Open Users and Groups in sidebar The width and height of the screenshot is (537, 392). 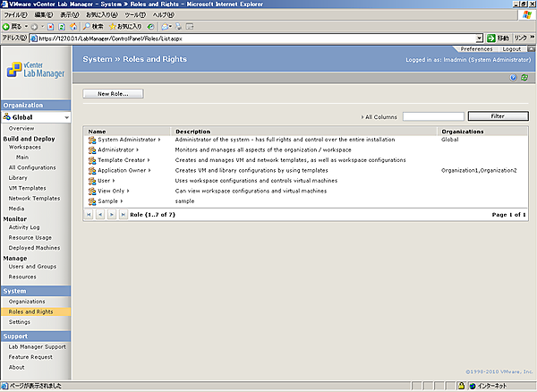[32, 267]
